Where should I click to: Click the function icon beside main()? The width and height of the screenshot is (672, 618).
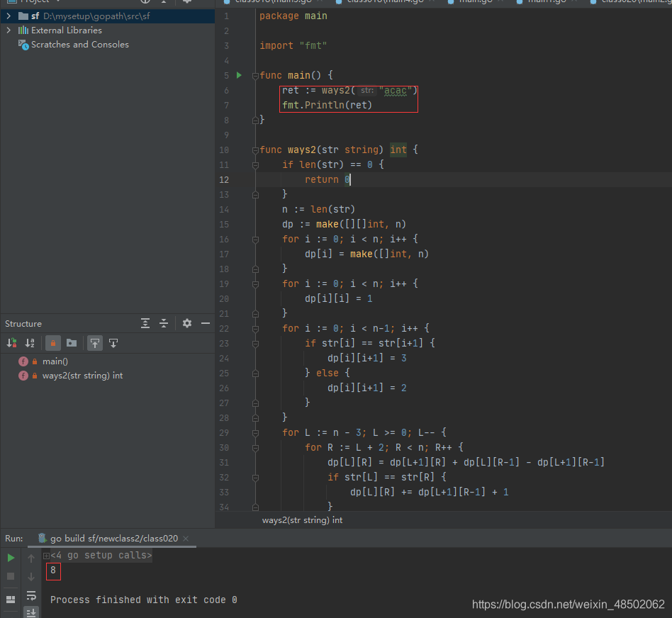click(23, 361)
